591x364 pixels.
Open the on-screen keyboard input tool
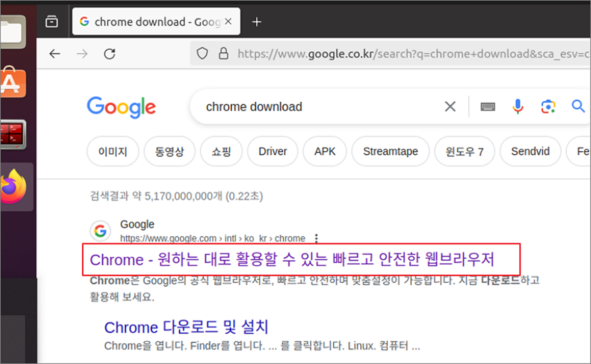click(488, 107)
